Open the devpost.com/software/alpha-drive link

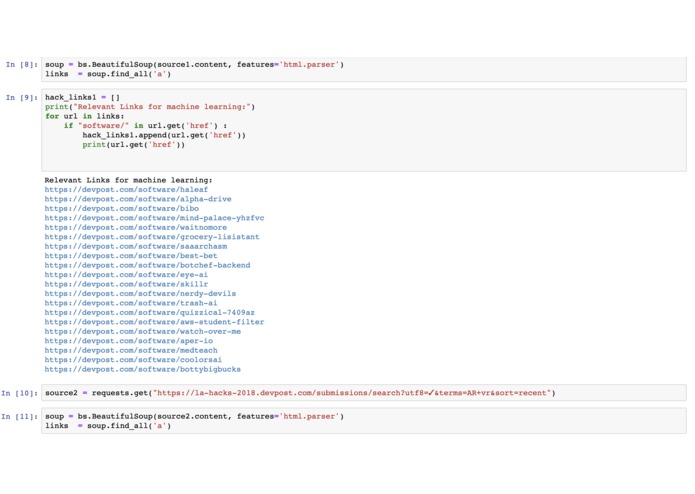pos(138,199)
